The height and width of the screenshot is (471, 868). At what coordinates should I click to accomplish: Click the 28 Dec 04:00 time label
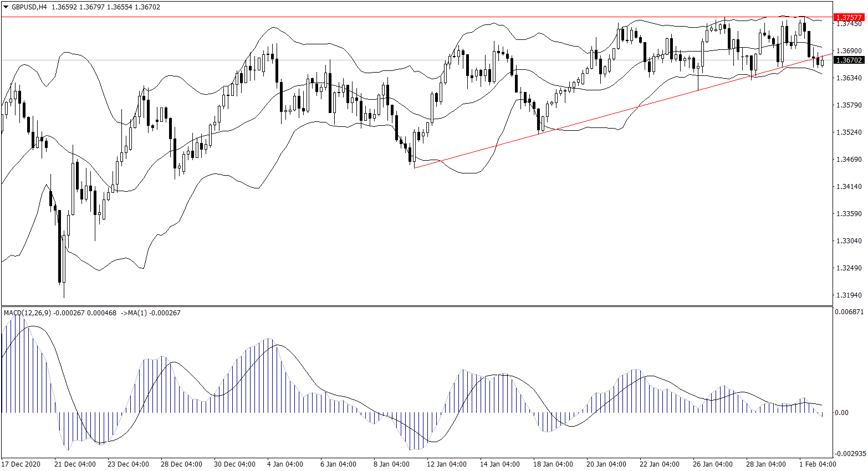[x=181, y=464]
